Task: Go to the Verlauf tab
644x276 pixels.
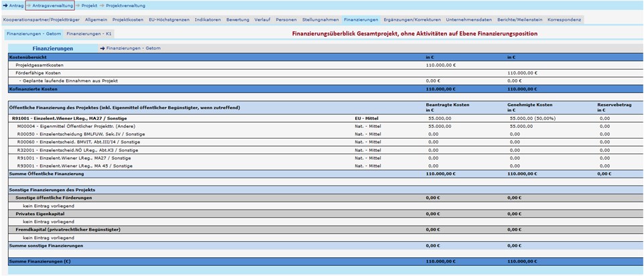Action: click(x=263, y=20)
